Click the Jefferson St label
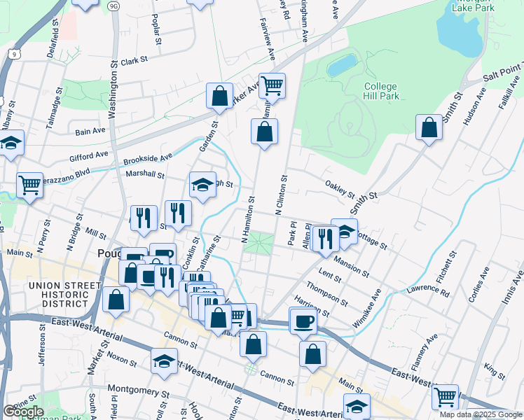 point(42,345)
